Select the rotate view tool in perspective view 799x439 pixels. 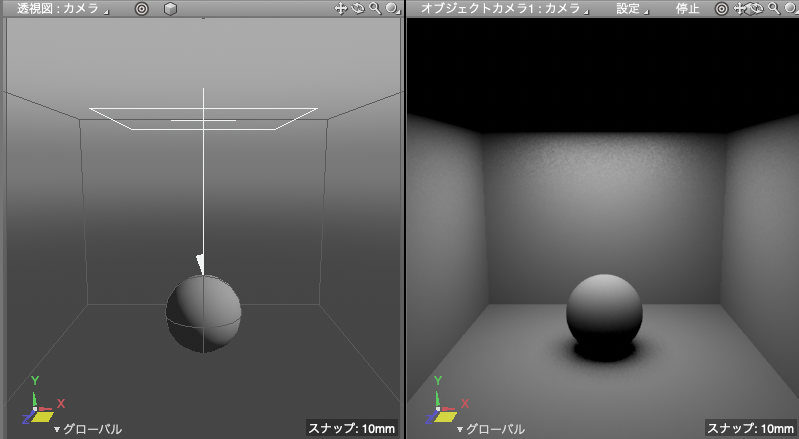(358, 8)
